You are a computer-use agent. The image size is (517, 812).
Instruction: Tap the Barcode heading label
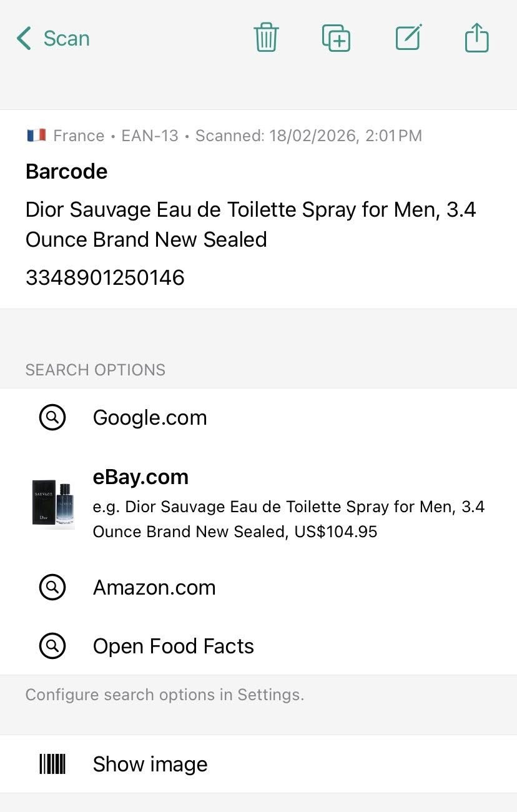coord(66,171)
